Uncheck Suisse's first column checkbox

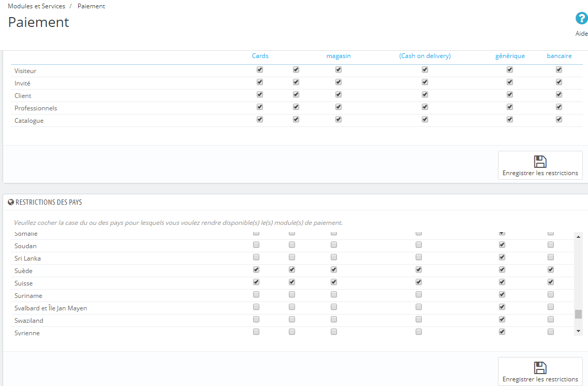(256, 282)
